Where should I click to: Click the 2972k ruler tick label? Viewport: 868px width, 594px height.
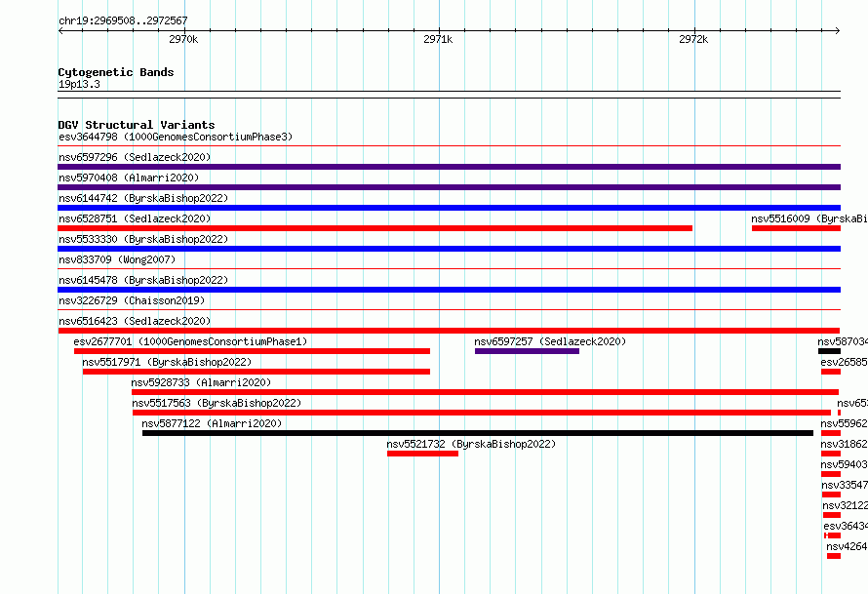coord(693,39)
